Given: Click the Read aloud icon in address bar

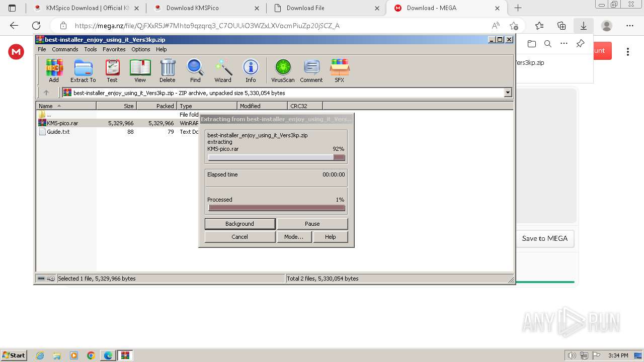Looking at the screenshot, I should click(x=496, y=26).
